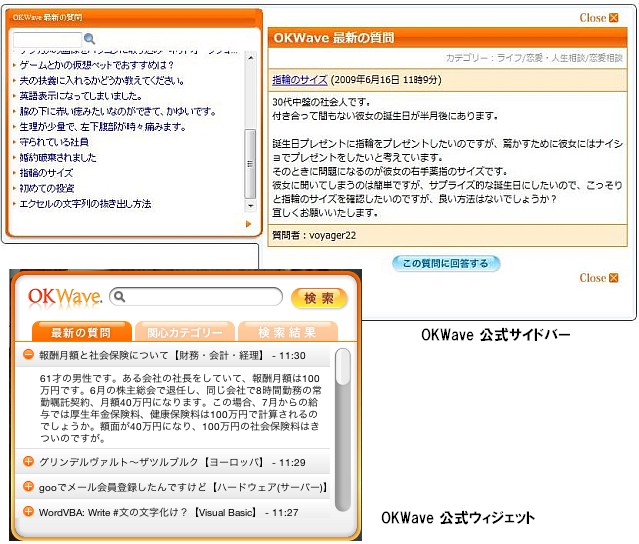Open question ゲームとかの仮想ペットでおすすめは？
Screen dimensions: 639x544
pos(97,65)
